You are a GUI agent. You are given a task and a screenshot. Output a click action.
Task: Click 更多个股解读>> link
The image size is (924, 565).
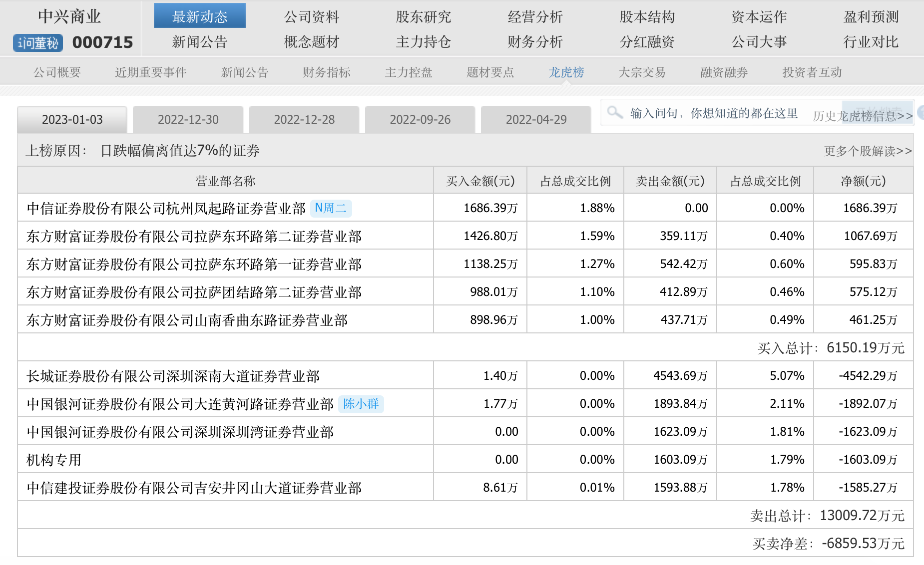click(868, 151)
